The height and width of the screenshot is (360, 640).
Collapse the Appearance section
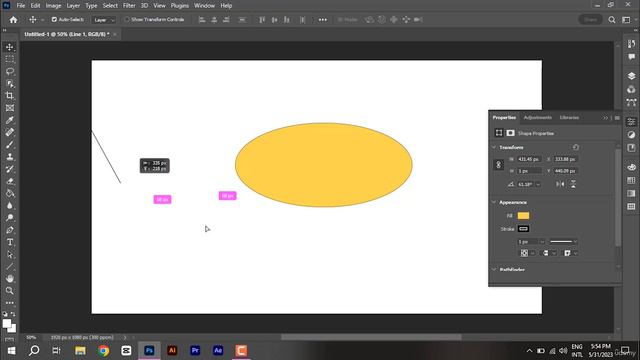[494, 202]
